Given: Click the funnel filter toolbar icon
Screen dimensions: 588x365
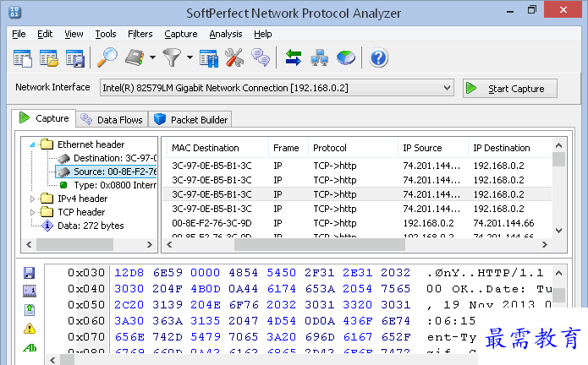Looking at the screenshot, I should point(172,57).
